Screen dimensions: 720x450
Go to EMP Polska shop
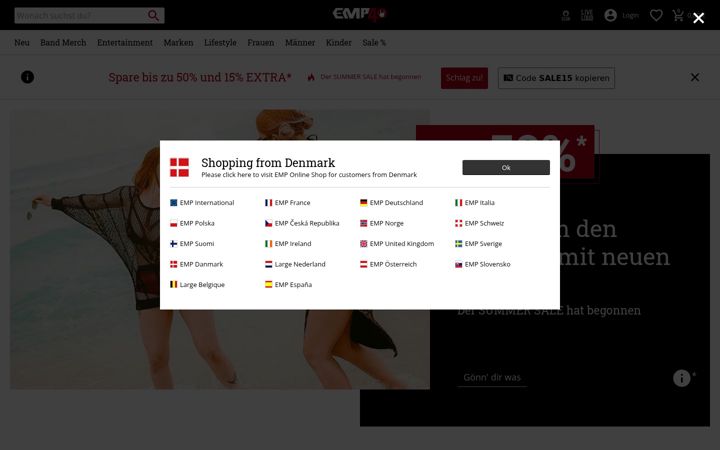tap(192, 223)
